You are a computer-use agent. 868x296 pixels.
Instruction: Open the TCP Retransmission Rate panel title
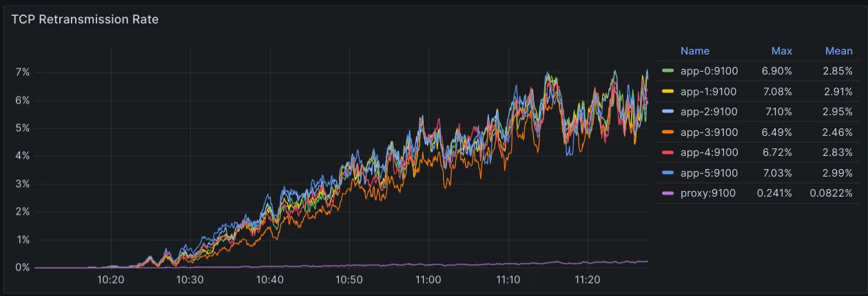click(x=85, y=19)
